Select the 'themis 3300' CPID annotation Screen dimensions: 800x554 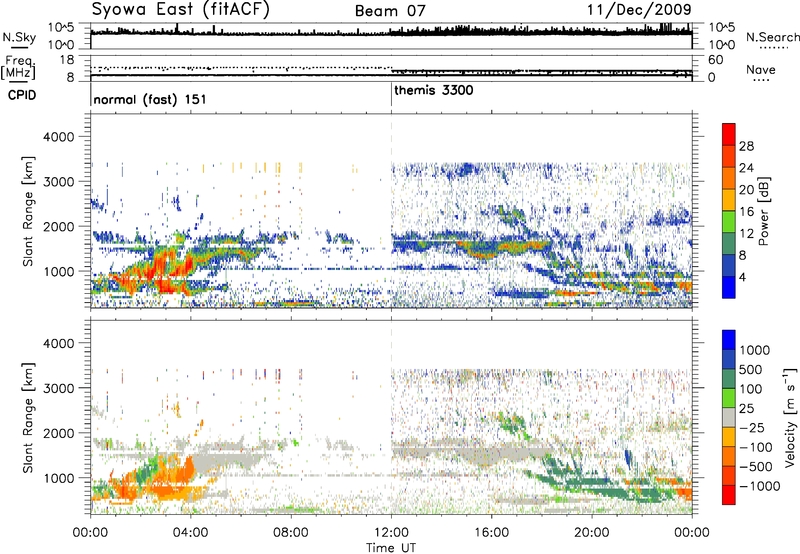pyautogui.click(x=434, y=90)
